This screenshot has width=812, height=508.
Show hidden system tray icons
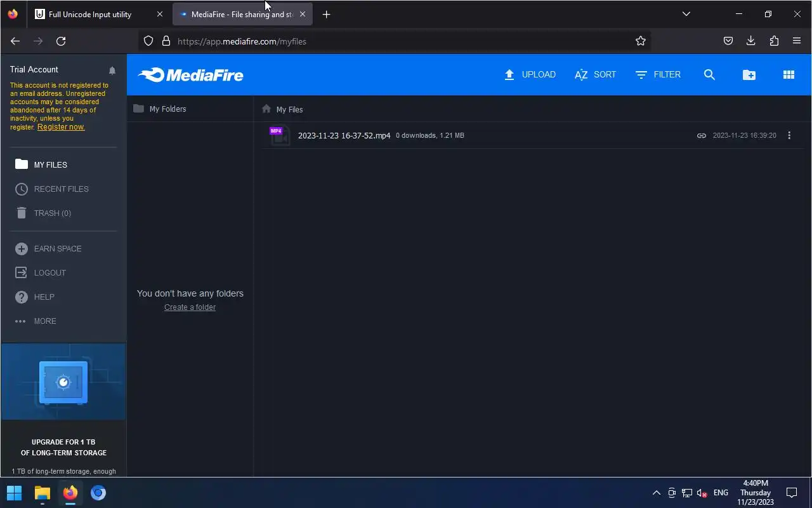(656, 493)
